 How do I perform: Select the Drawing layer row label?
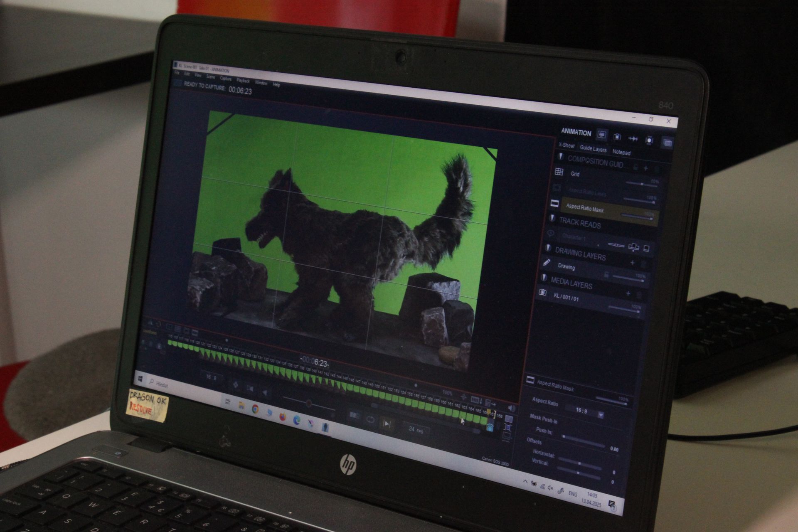point(566,266)
